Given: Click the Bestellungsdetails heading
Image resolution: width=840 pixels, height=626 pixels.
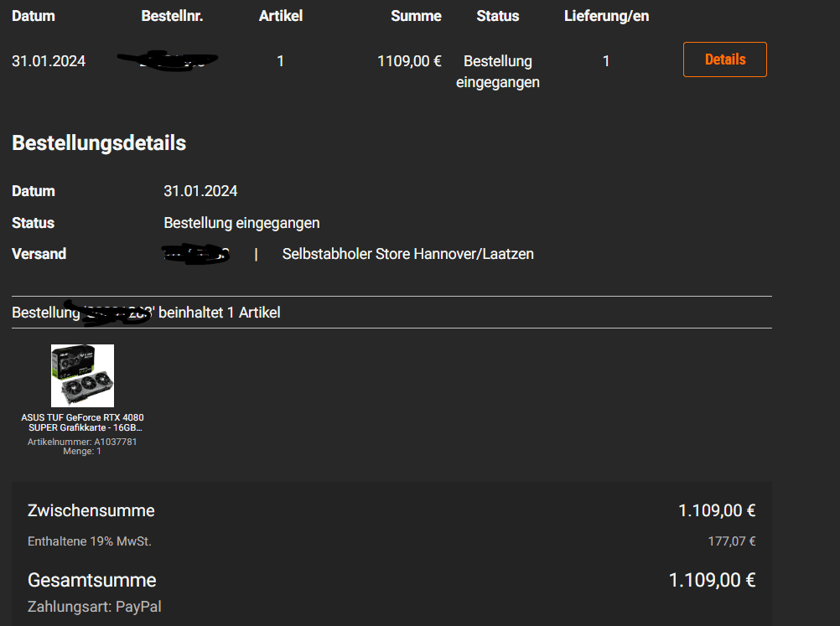Looking at the screenshot, I should [x=99, y=143].
